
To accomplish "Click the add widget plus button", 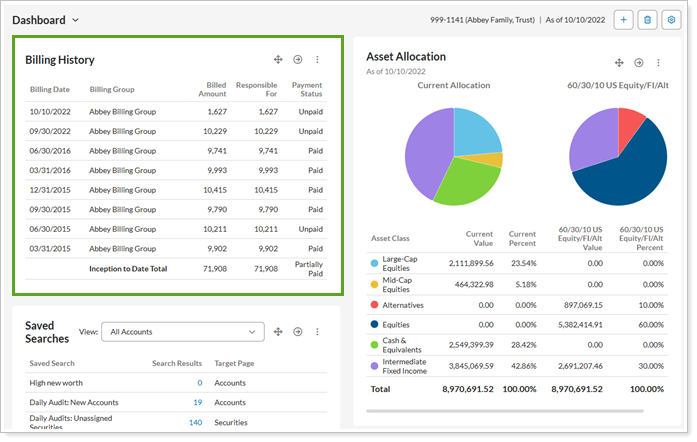I will [x=623, y=19].
